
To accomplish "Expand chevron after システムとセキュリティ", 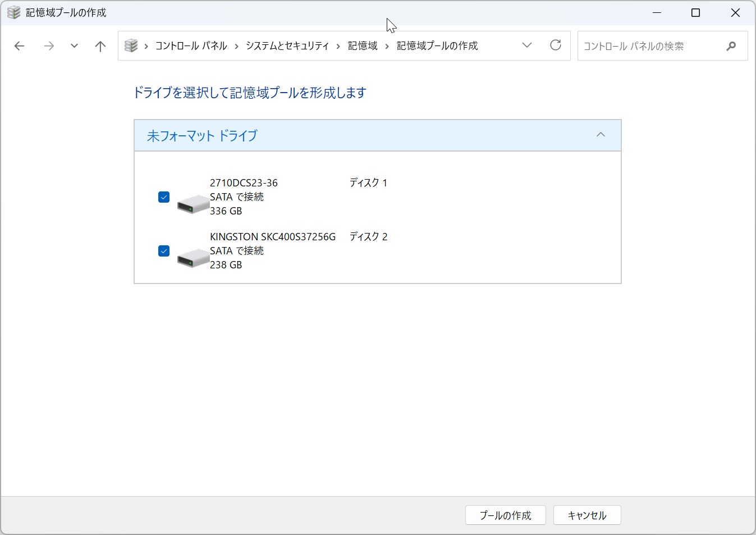I will pos(338,46).
